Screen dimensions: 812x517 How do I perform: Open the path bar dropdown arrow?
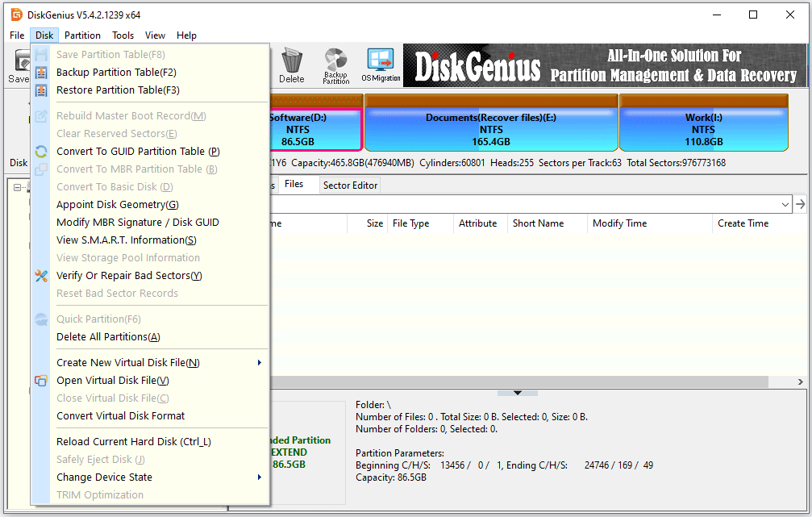785,205
